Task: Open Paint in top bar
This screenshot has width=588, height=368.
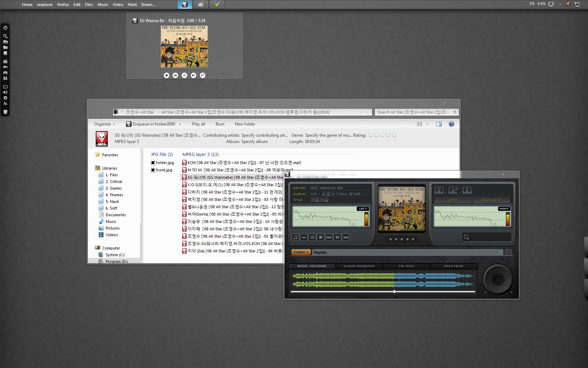Action: pyautogui.click(x=132, y=5)
